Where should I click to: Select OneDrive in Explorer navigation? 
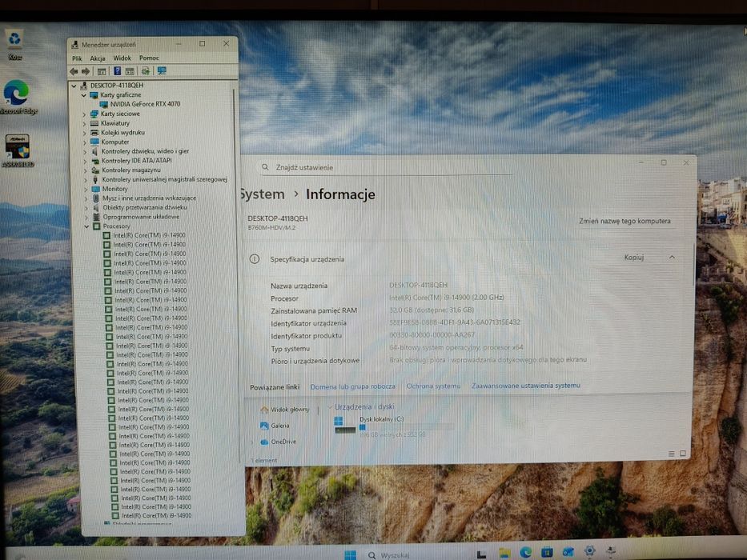point(278,442)
